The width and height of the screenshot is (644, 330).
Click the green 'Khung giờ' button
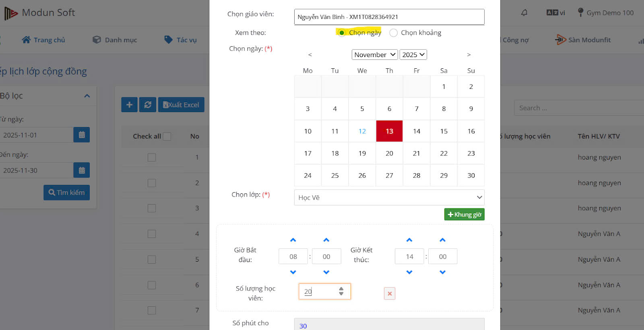464,214
